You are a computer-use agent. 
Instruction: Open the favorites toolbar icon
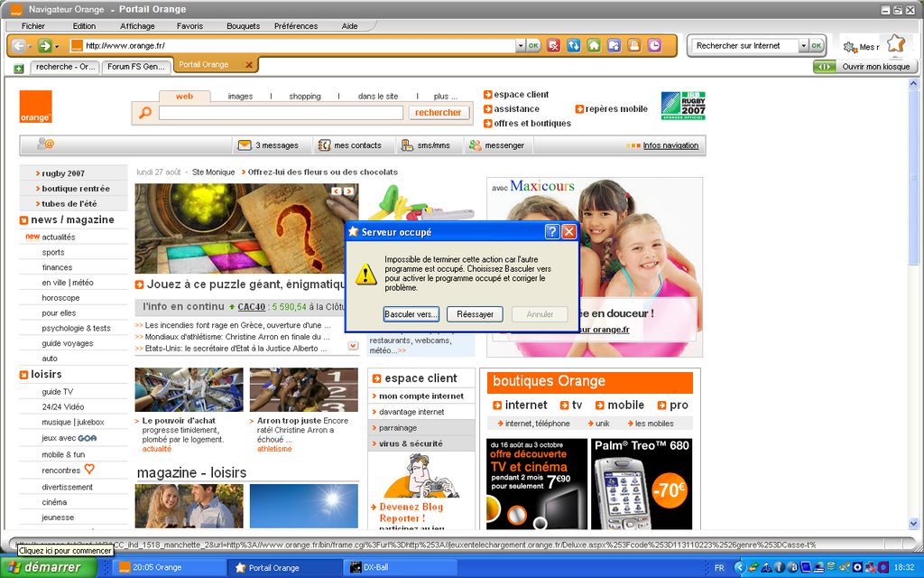click(614, 45)
